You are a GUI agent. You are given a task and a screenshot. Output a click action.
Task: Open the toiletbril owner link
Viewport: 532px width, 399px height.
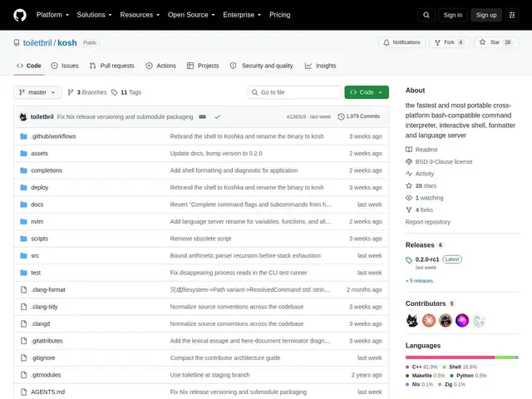pos(37,42)
